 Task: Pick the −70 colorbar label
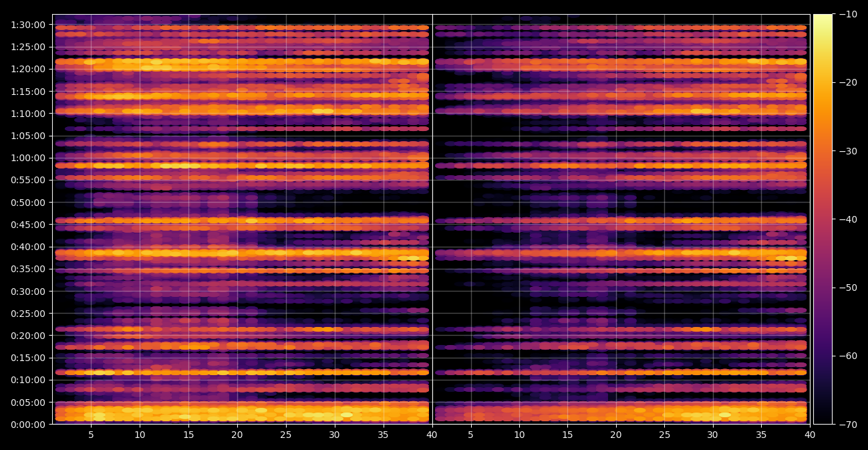pos(847,424)
